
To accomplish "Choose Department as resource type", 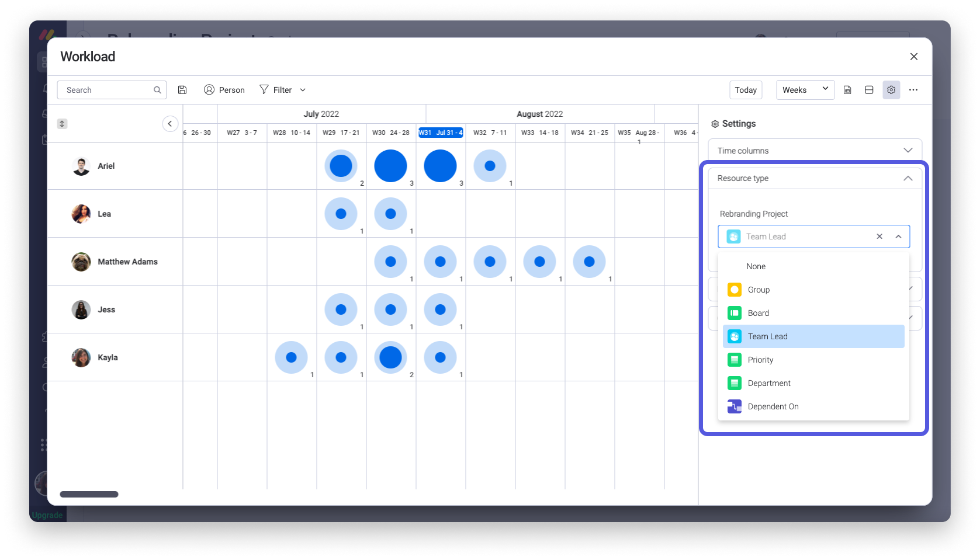I will 813,383.
